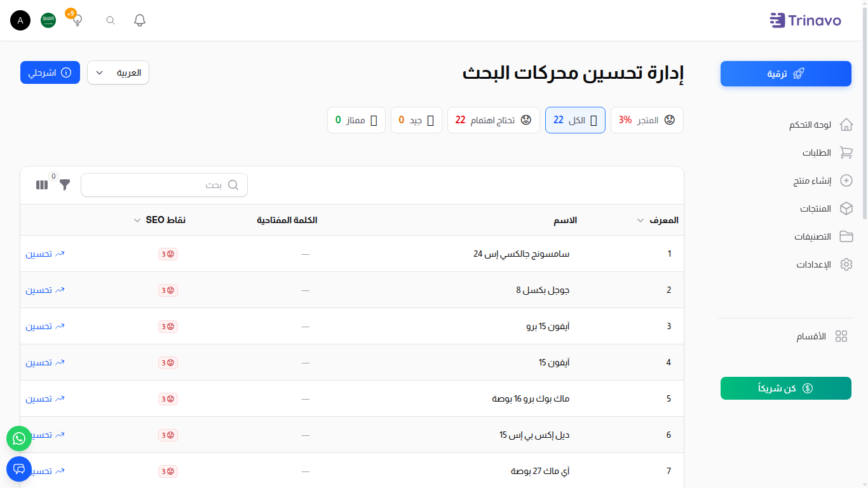The image size is (868, 488).
Task: Click the green كن شريكاً button
Action: click(x=786, y=388)
